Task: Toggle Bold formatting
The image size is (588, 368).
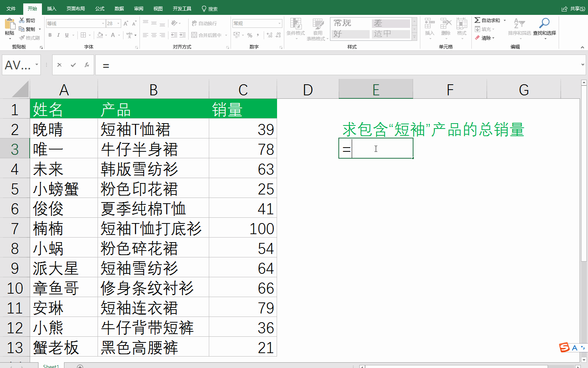Action: pyautogui.click(x=50, y=35)
